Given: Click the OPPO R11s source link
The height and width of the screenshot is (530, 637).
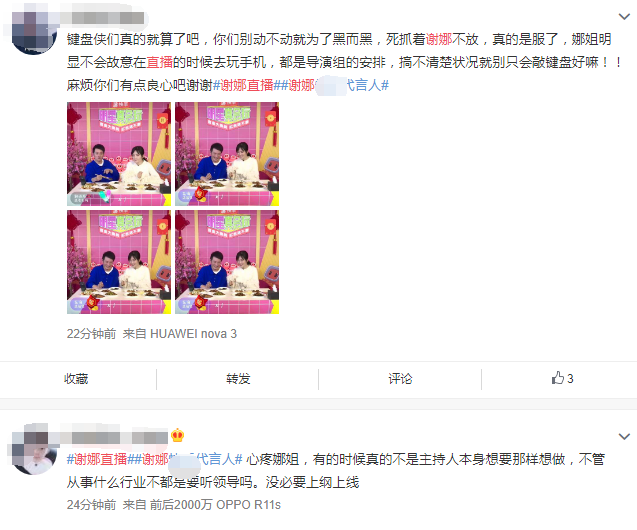Looking at the screenshot, I should [248, 505].
